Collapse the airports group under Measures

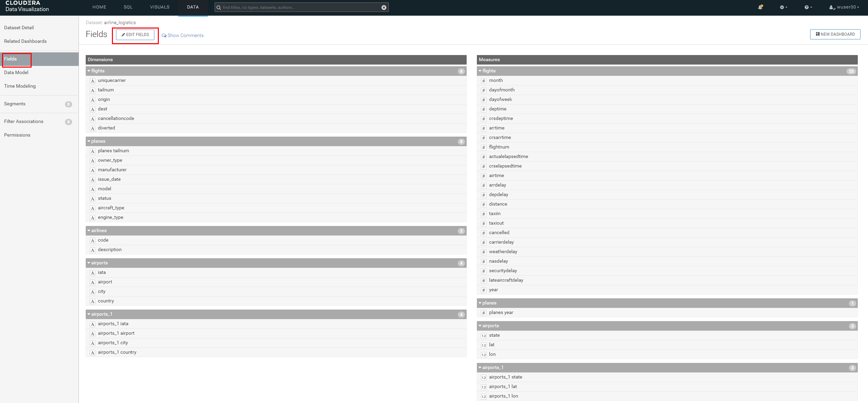[480, 326]
